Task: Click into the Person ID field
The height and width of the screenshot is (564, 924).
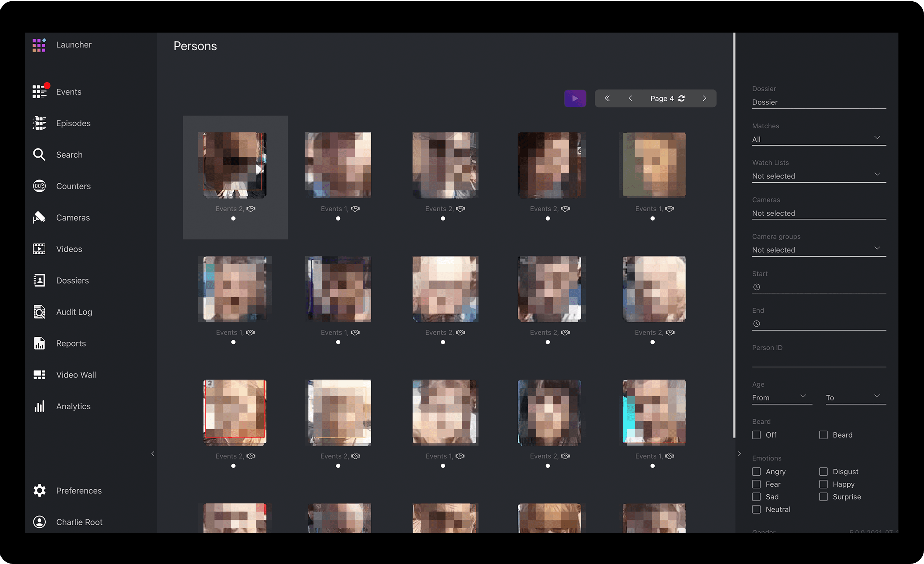Action: coord(819,360)
